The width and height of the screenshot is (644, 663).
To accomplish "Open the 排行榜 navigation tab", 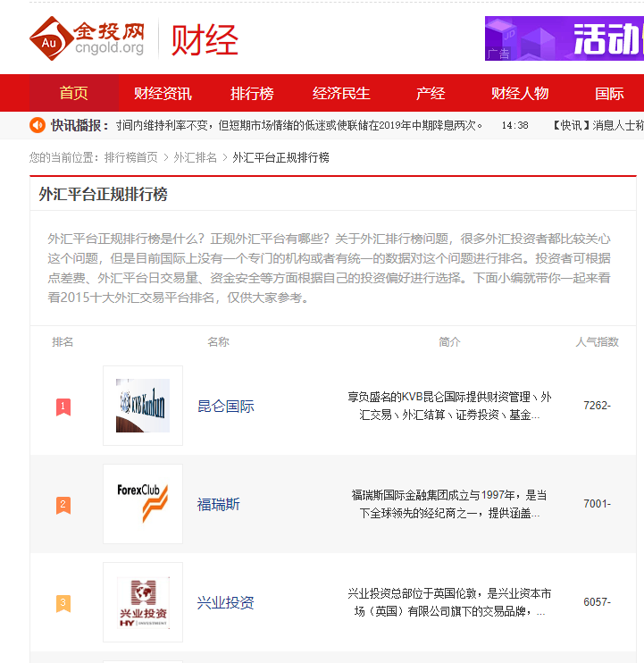I will click(x=252, y=93).
